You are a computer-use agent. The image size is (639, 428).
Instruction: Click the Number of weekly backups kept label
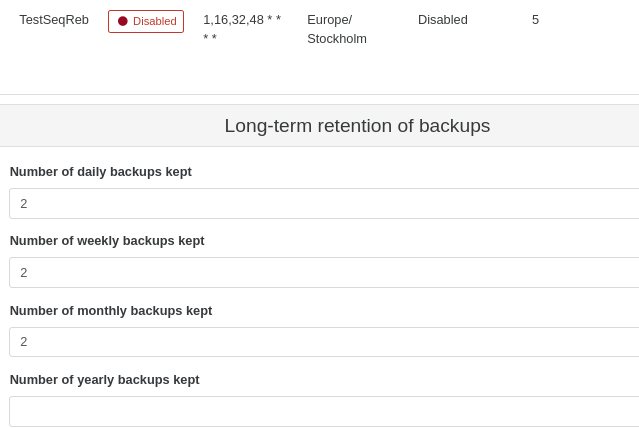pyautogui.click(x=107, y=241)
